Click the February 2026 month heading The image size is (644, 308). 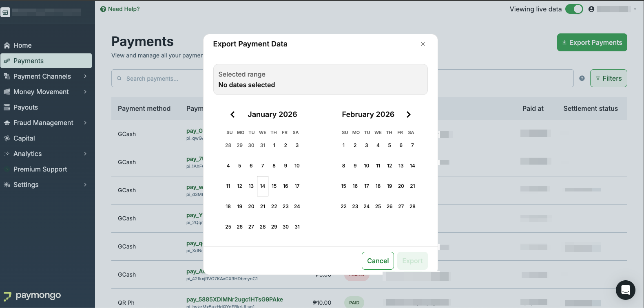(x=368, y=114)
